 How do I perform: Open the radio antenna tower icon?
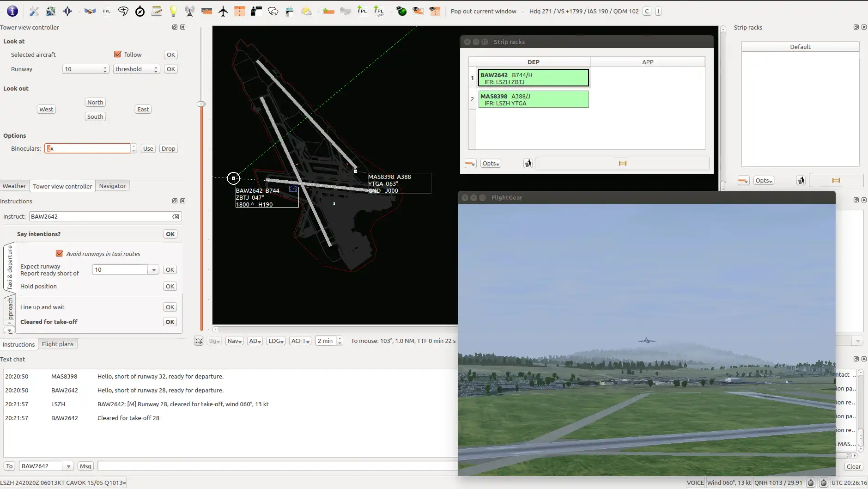189,11
